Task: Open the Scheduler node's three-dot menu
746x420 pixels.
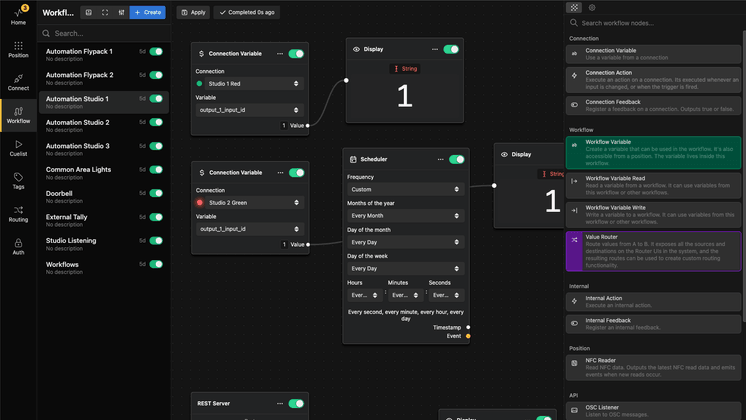Action: 441,159
